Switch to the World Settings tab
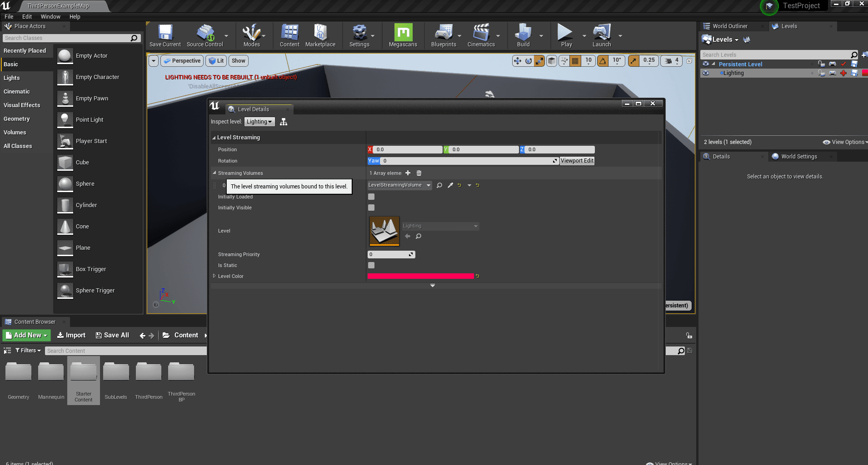 coord(798,157)
